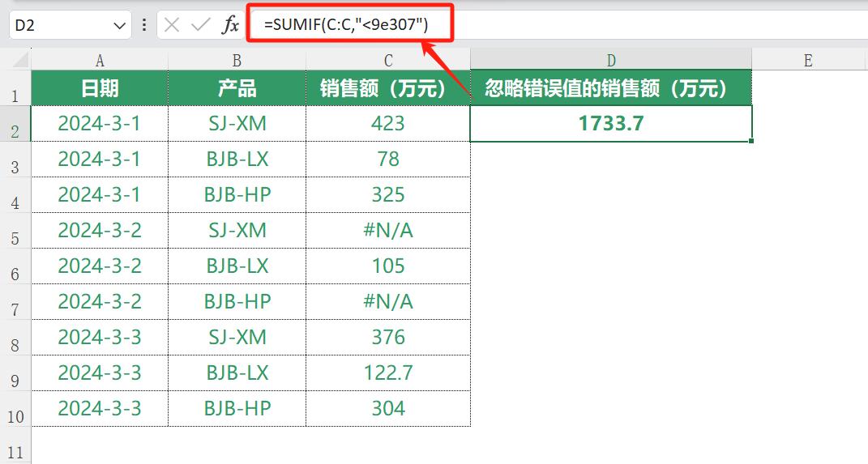Select BJB-HP product cell in row 10

click(x=237, y=408)
